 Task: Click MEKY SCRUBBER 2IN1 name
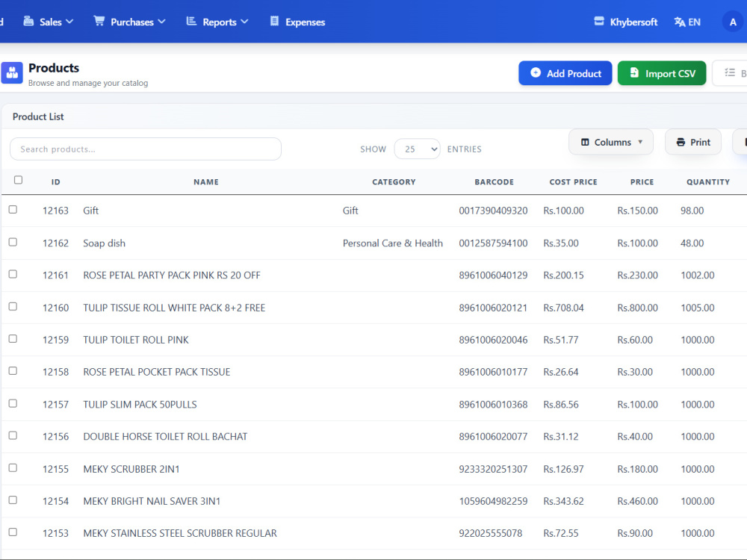[131, 469]
